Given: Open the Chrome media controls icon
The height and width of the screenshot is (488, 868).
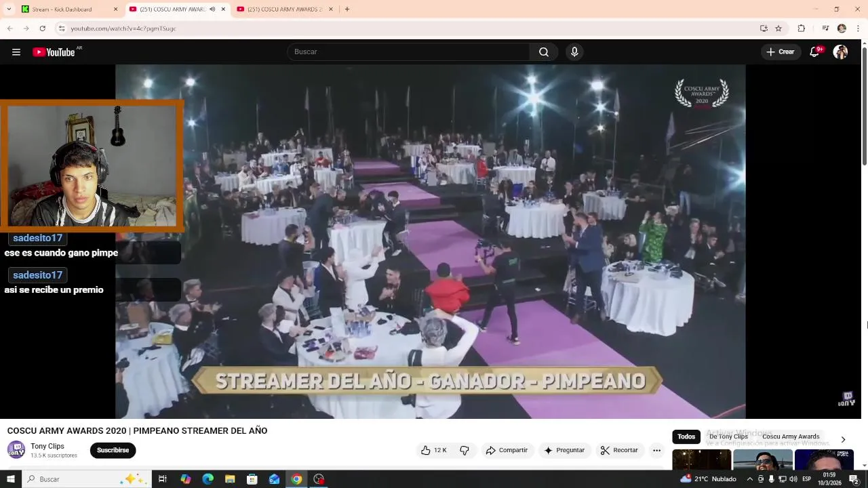Looking at the screenshot, I should point(825,28).
